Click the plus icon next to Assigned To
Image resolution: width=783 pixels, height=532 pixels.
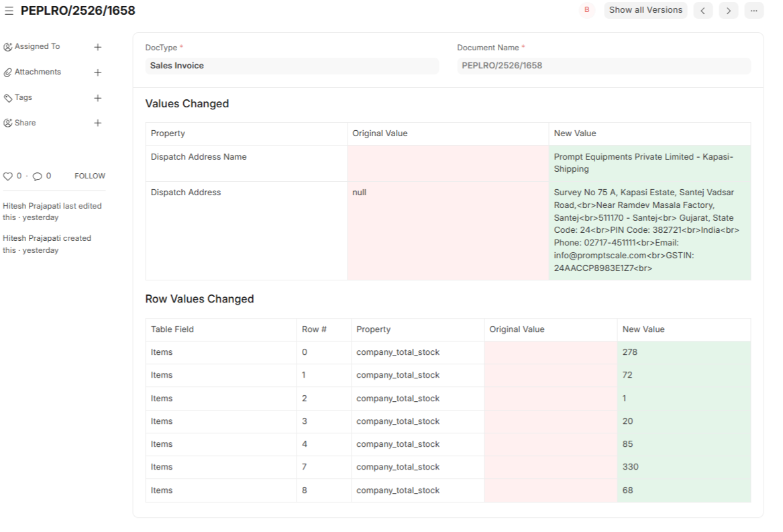point(97,47)
